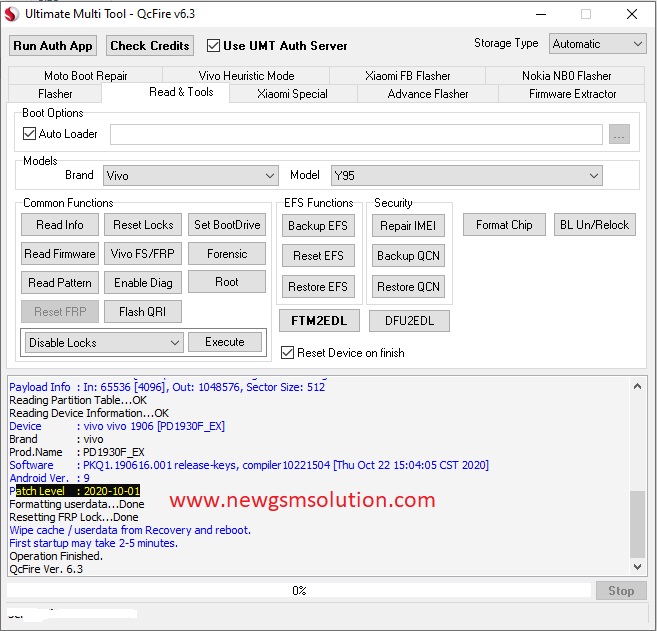
Task: Click Flash QRI button
Action: (143, 312)
